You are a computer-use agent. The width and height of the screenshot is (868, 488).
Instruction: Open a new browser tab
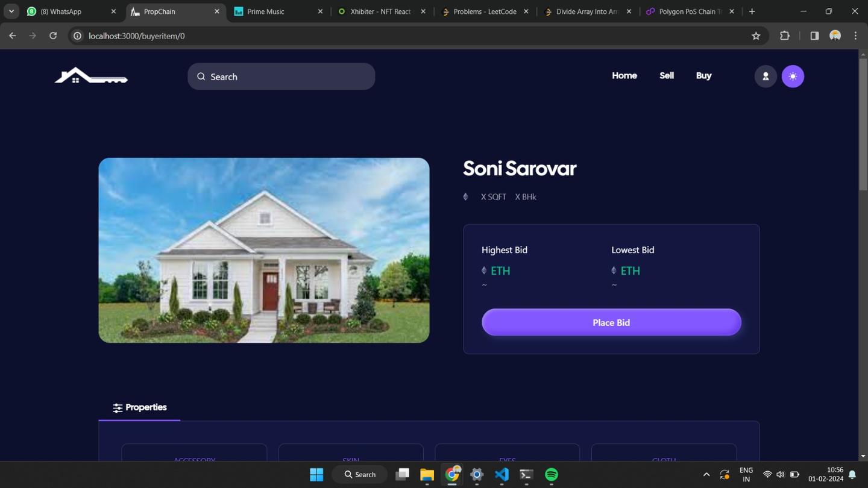click(752, 11)
